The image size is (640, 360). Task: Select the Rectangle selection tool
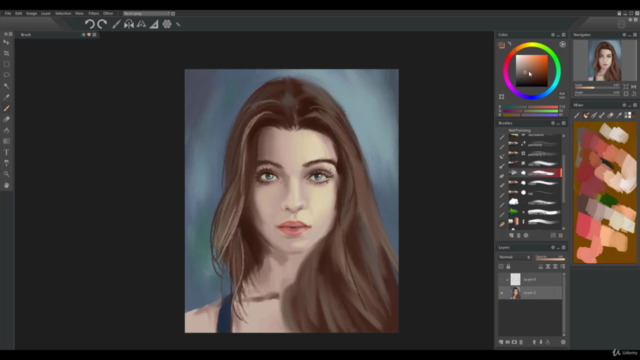coord(7,64)
